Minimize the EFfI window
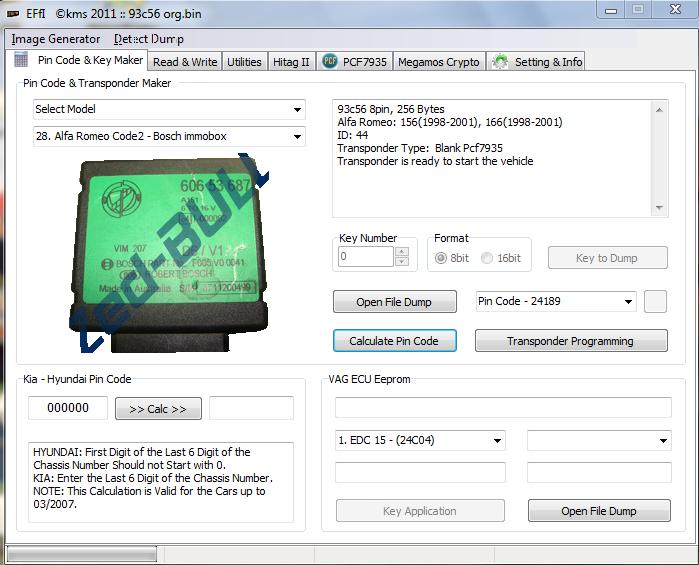The image size is (699, 565). click(x=611, y=10)
